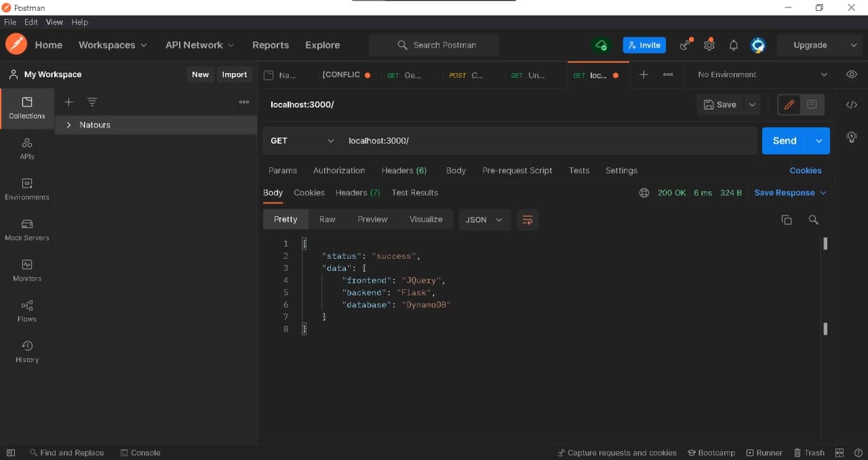
Task: Open the File menu
Action: tap(10, 22)
